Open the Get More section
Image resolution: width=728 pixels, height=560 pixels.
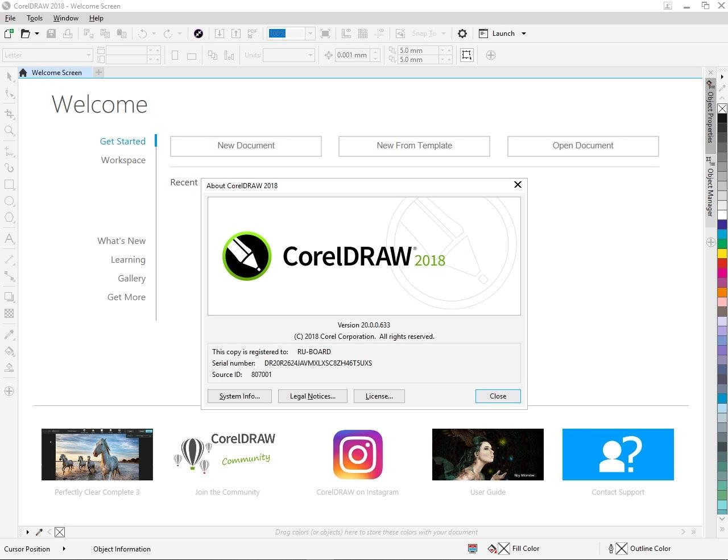(126, 297)
